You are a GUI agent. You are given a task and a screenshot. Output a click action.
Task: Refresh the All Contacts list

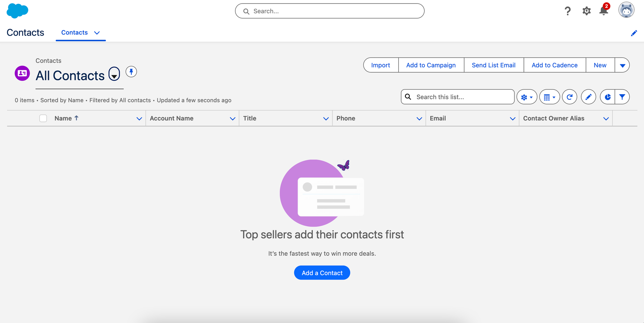click(x=569, y=97)
